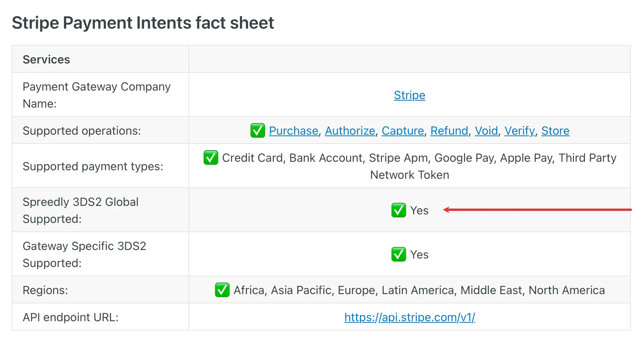
Task: Open the Purchase operation link
Action: (x=294, y=131)
